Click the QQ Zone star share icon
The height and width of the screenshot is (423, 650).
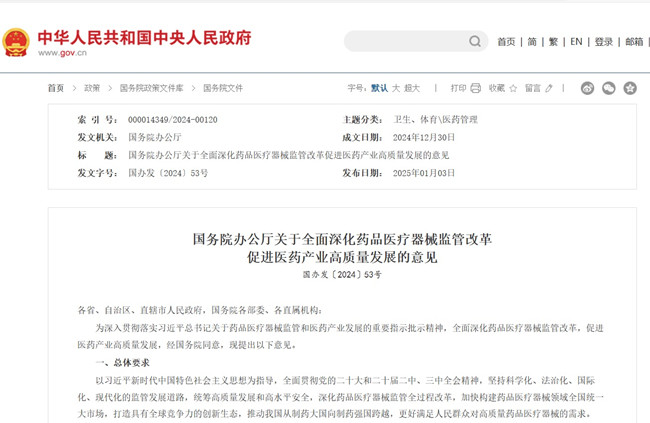click(x=630, y=88)
